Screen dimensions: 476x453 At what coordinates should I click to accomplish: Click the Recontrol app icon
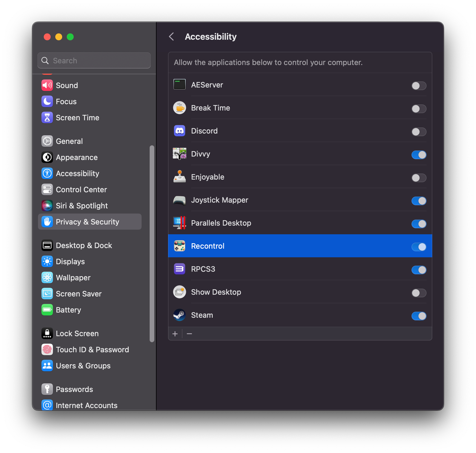tap(179, 246)
